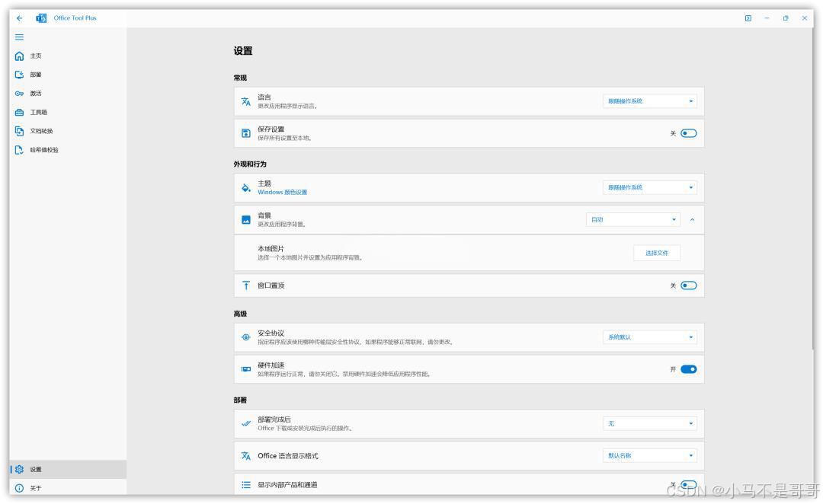The image size is (823, 504).
Task: Click the 选择文件 button
Action: point(657,253)
